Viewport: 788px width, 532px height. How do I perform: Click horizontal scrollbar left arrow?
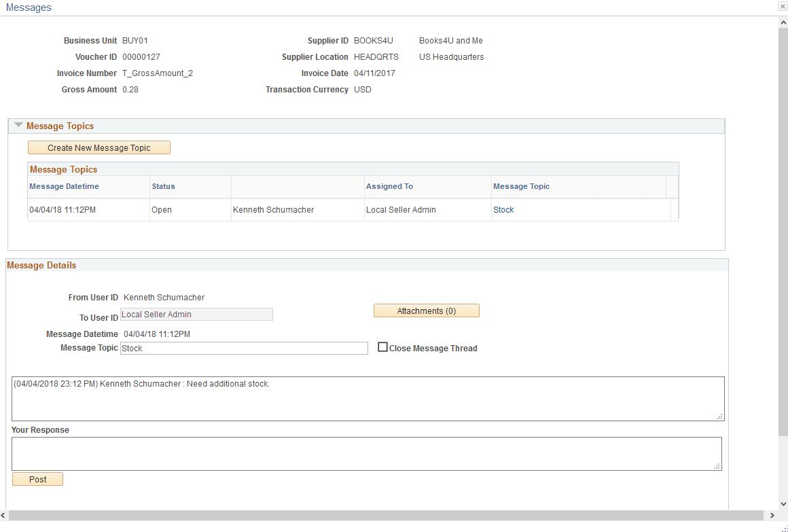(x=4, y=516)
